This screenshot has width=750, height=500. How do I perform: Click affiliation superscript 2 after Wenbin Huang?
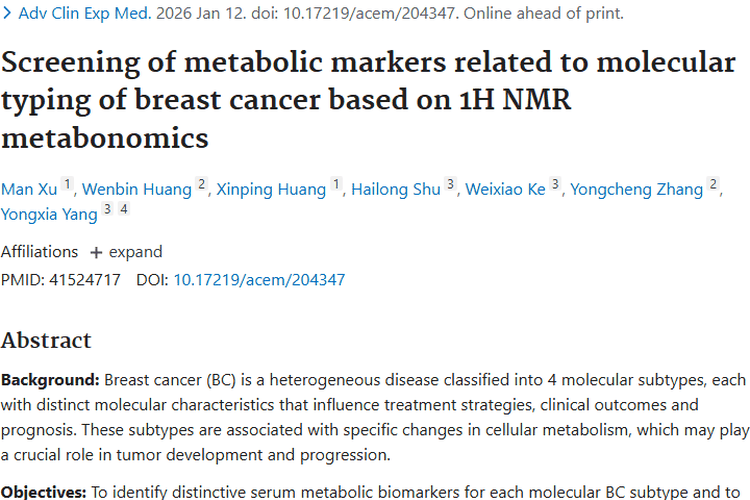201,184
